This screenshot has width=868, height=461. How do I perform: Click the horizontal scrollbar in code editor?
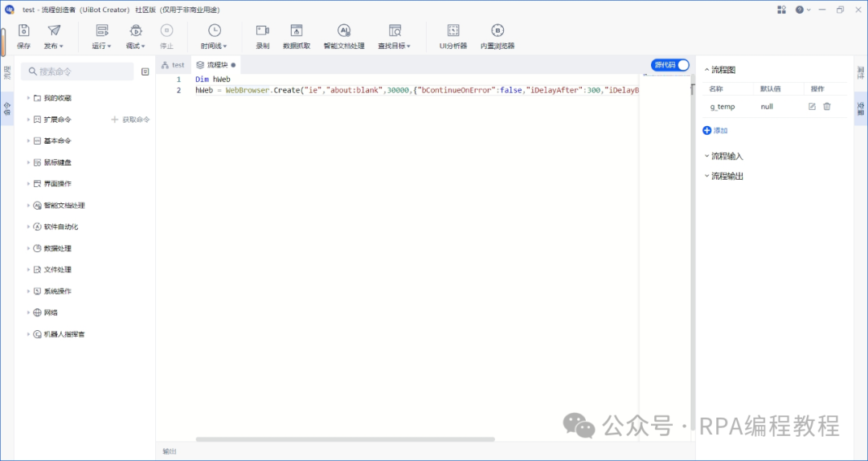pyautogui.click(x=345, y=439)
